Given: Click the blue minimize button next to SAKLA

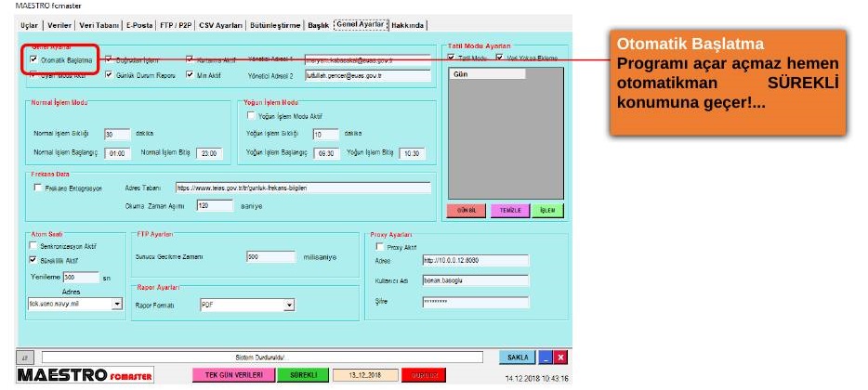Looking at the screenshot, I should pos(546,357).
